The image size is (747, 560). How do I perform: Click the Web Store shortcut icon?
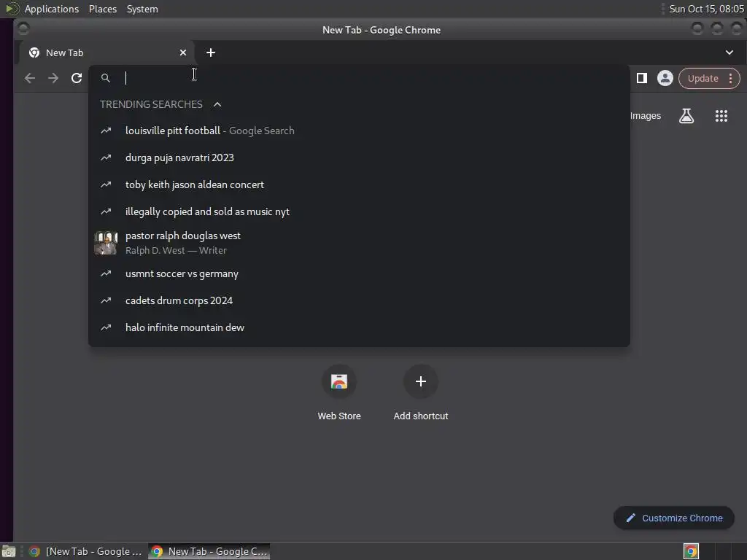coord(338,381)
